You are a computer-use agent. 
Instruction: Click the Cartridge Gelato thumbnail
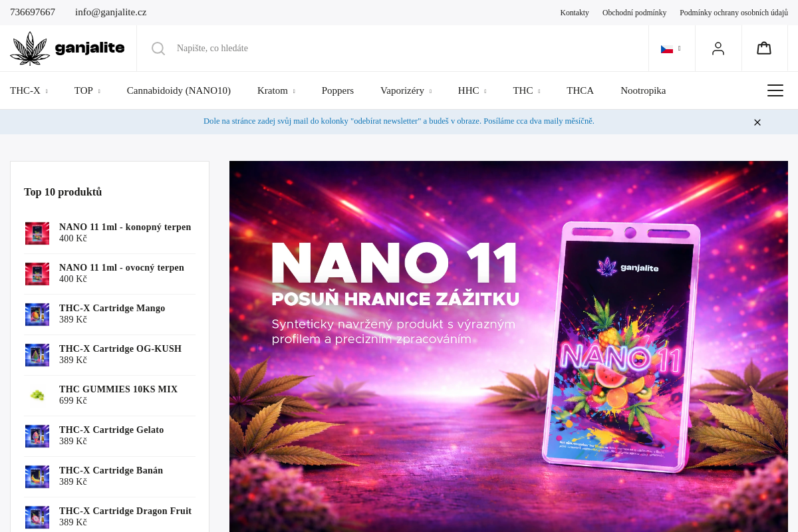pyautogui.click(x=37, y=436)
